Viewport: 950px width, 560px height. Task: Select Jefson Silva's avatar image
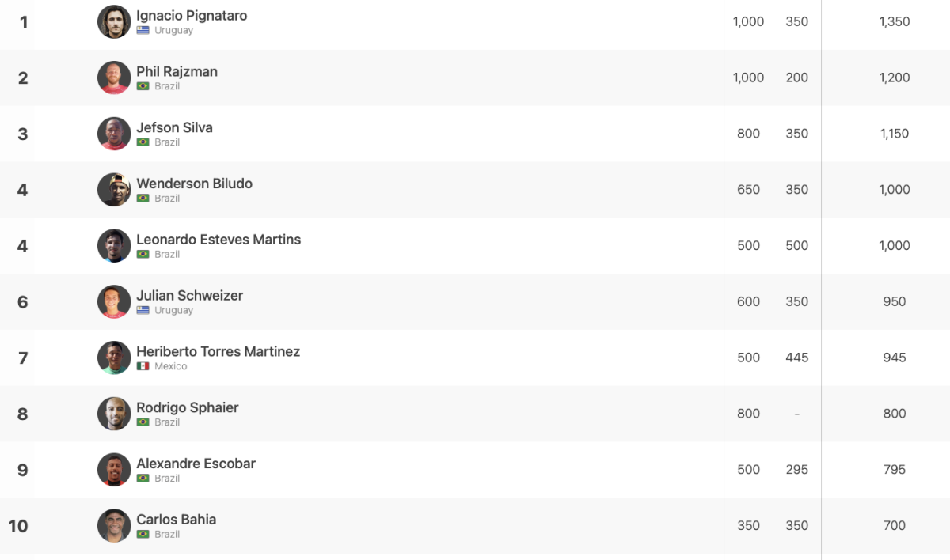pos(114,134)
